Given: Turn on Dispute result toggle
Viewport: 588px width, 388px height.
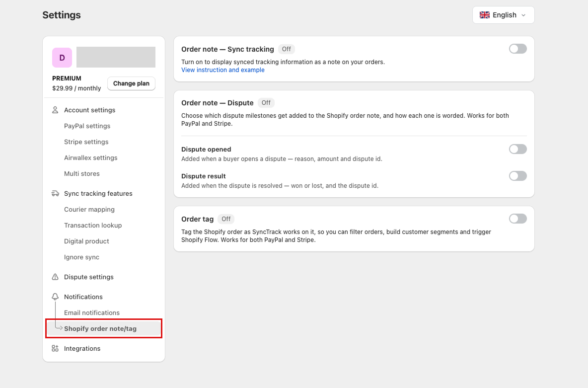Looking at the screenshot, I should 518,176.
